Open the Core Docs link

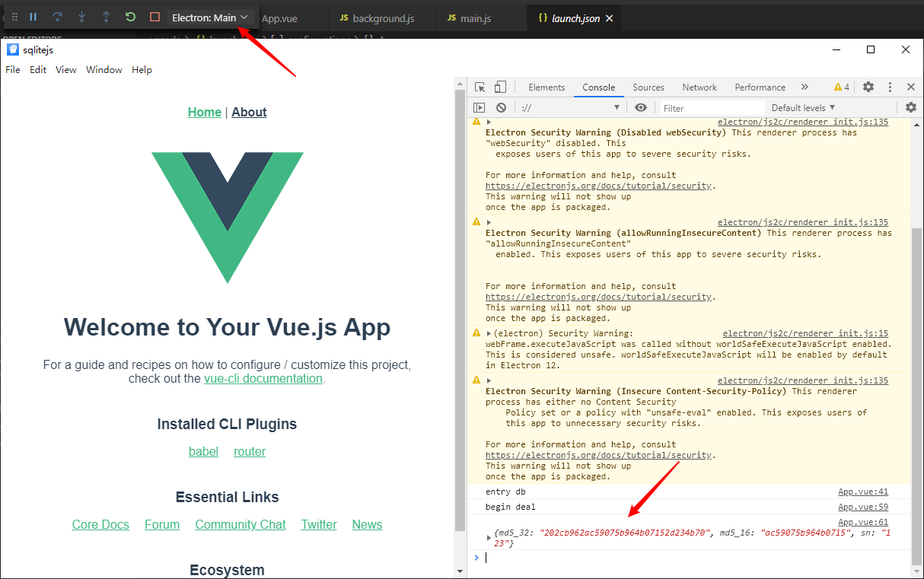100,525
